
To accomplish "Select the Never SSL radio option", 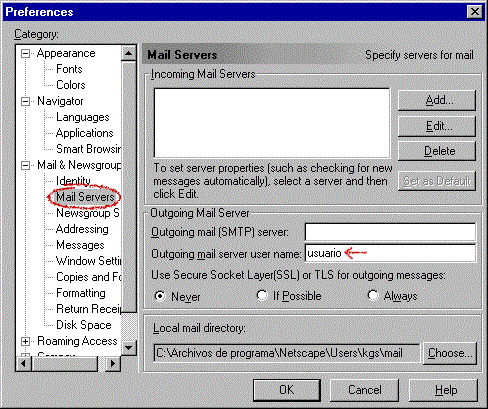I will point(160,296).
